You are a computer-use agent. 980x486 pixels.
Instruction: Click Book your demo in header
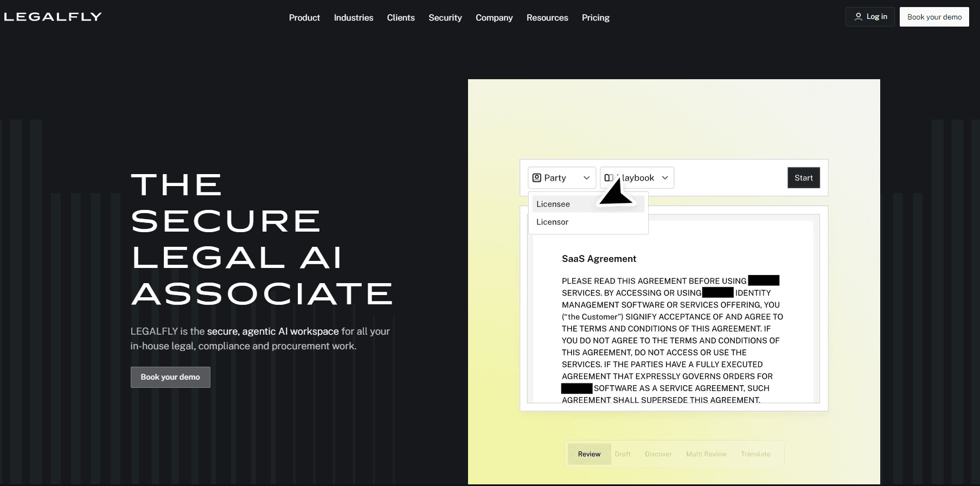coord(934,17)
